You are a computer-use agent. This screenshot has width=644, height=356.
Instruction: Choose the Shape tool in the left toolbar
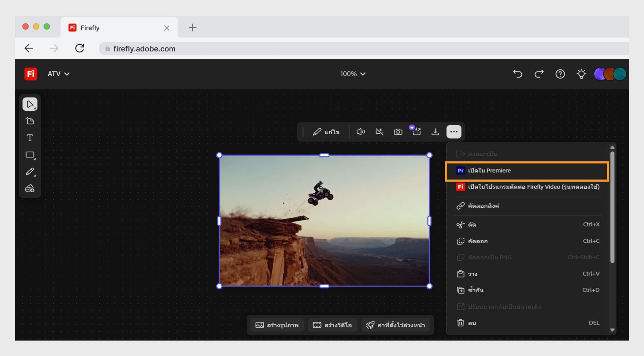(x=30, y=155)
